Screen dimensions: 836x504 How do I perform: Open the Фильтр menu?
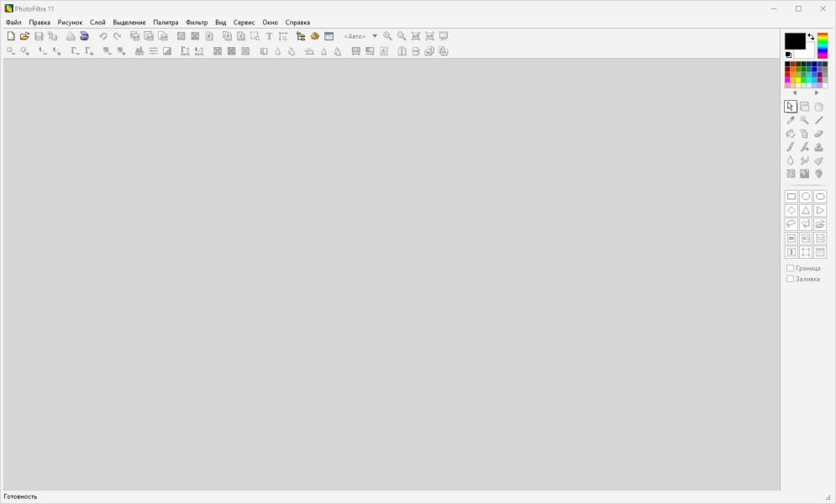197,23
